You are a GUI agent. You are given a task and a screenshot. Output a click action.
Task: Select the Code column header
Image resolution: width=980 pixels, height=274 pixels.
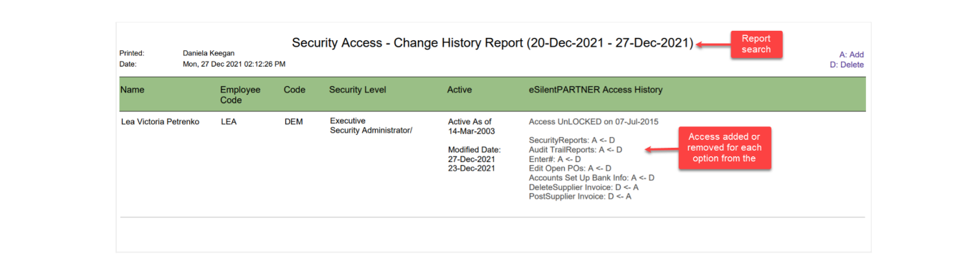pos(295,90)
